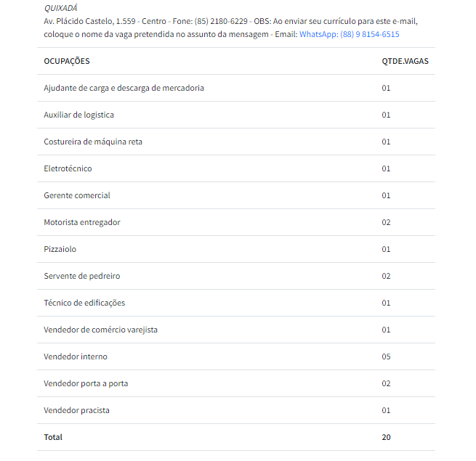The image size is (476, 461).
Task: Click the QUIXADÁ city heading
Action: pyautogui.click(x=60, y=8)
